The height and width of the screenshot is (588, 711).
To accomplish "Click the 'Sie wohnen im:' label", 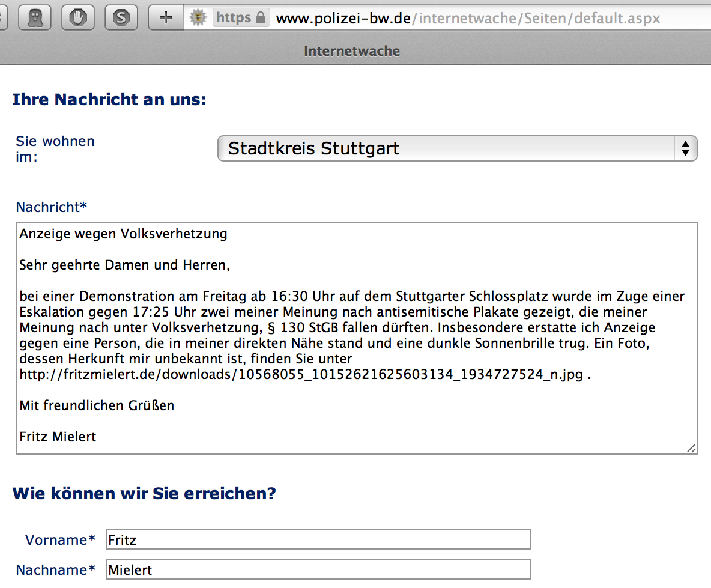I will click(x=55, y=149).
